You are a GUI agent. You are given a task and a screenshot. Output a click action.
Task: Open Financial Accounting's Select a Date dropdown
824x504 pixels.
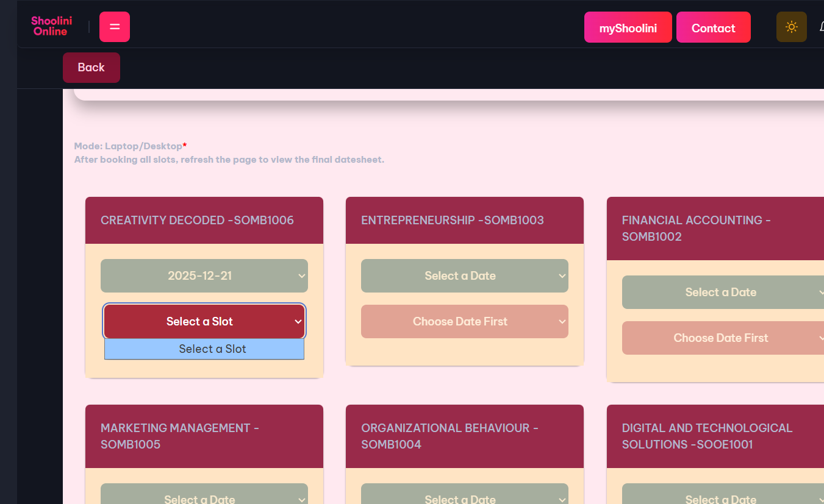click(723, 292)
